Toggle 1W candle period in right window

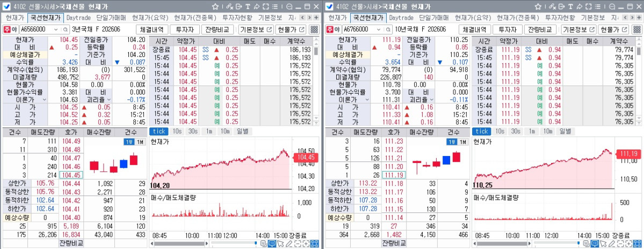pos(451,142)
